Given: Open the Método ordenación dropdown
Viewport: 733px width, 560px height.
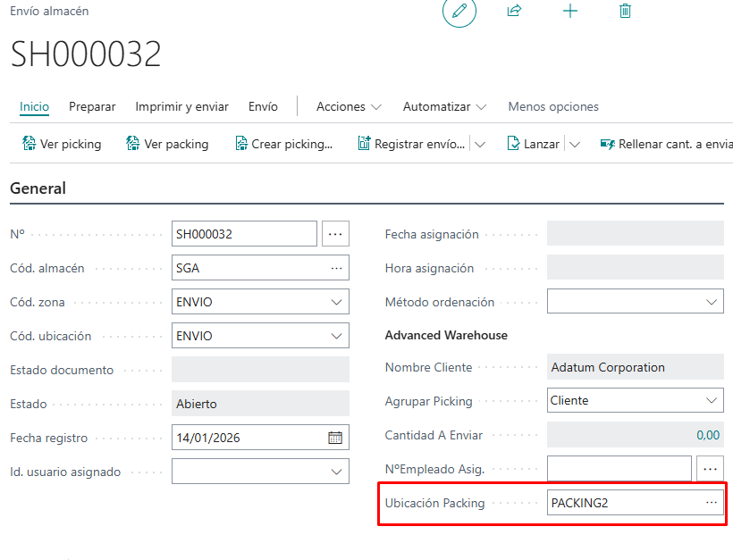Looking at the screenshot, I should coord(712,302).
